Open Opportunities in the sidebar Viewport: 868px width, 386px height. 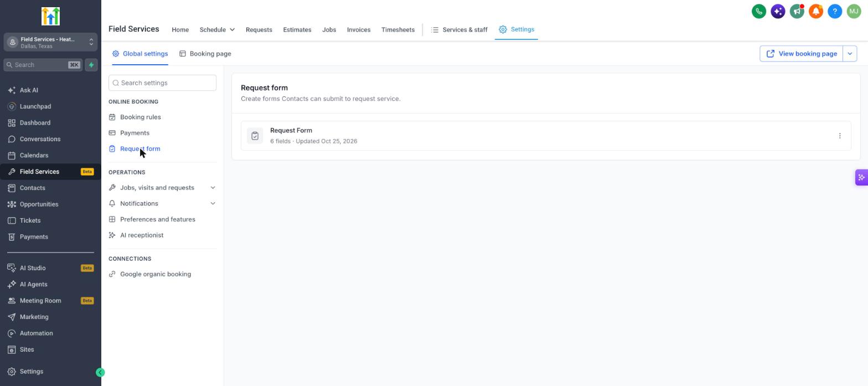coord(50,204)
